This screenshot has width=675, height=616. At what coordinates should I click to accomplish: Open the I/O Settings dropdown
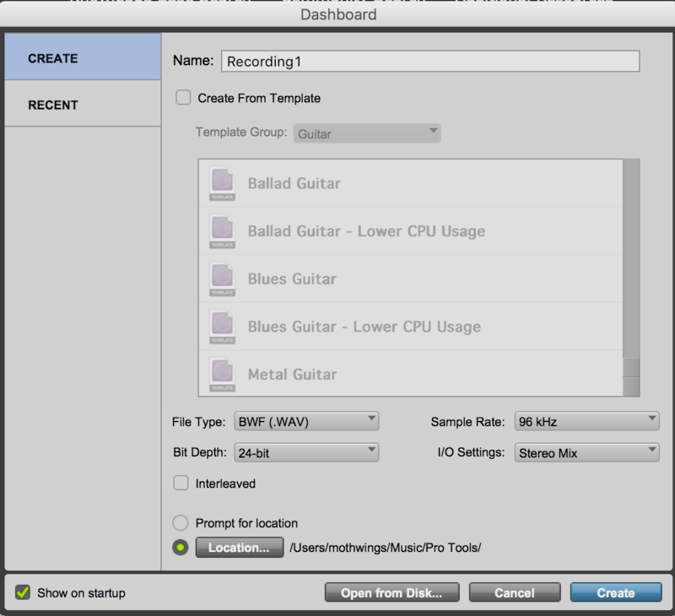coord(586,453)
